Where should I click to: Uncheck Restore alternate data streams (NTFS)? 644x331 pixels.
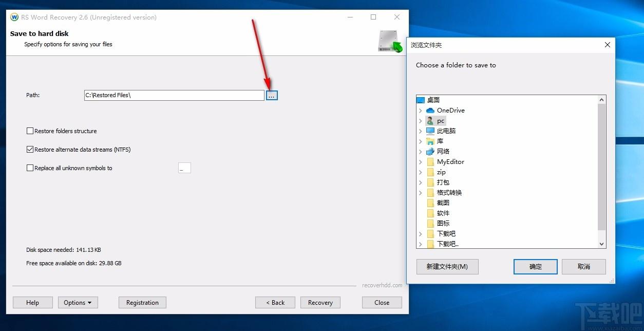tap(30, 150)
